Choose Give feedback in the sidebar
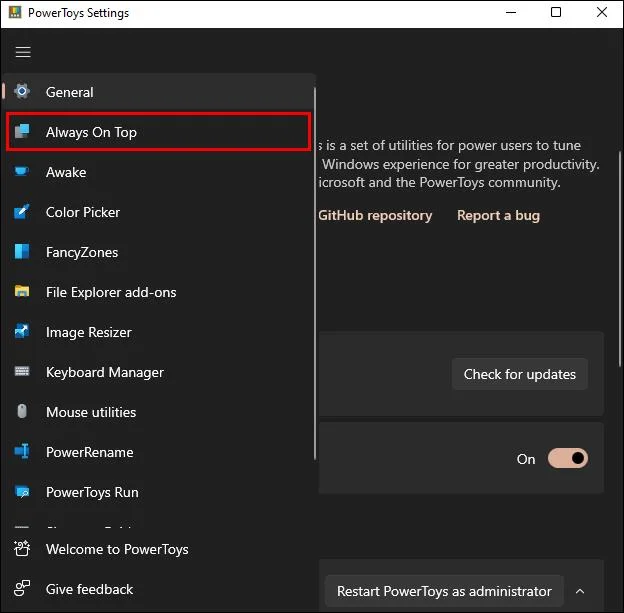Viewport: 624px width, 613px height. [159, 589]
